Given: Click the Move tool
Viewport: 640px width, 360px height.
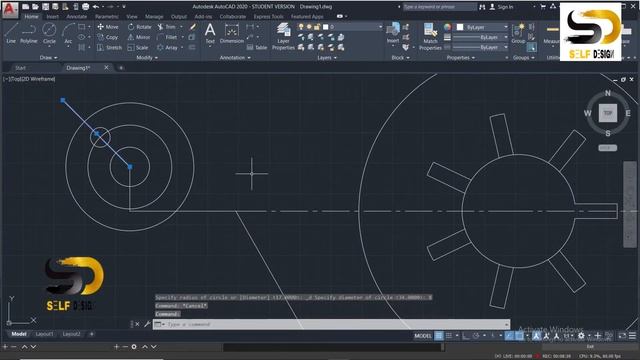Looking at the screenshot, I should 108,27.
